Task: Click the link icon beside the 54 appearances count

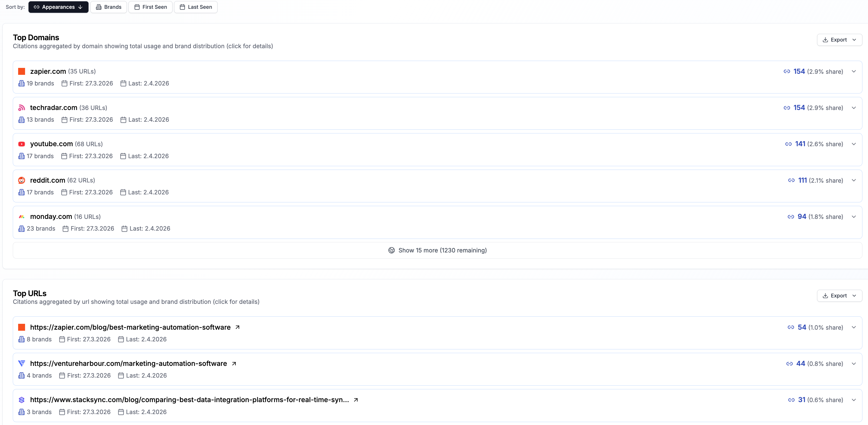Action: 791,328
